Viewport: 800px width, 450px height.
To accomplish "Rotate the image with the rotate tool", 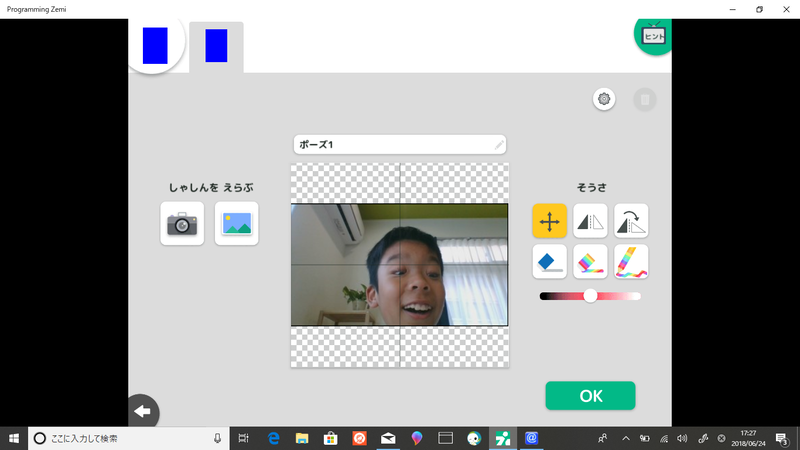I will [631, 221].
